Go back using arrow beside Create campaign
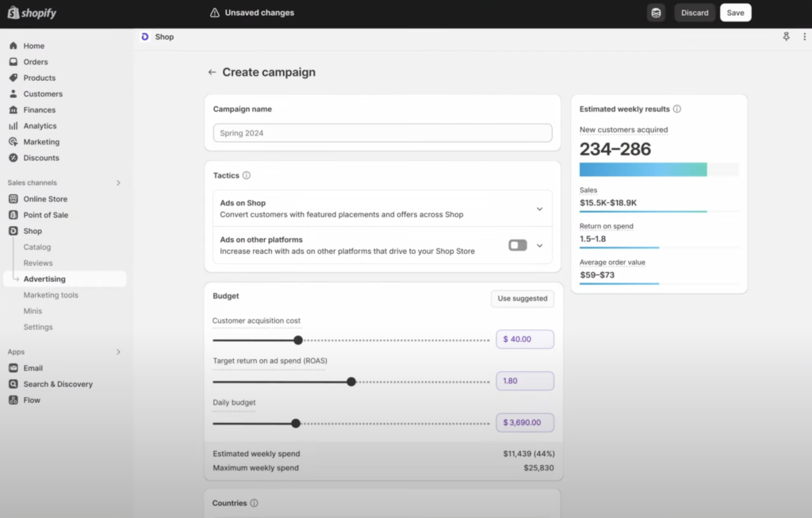 tap(212, 72)
